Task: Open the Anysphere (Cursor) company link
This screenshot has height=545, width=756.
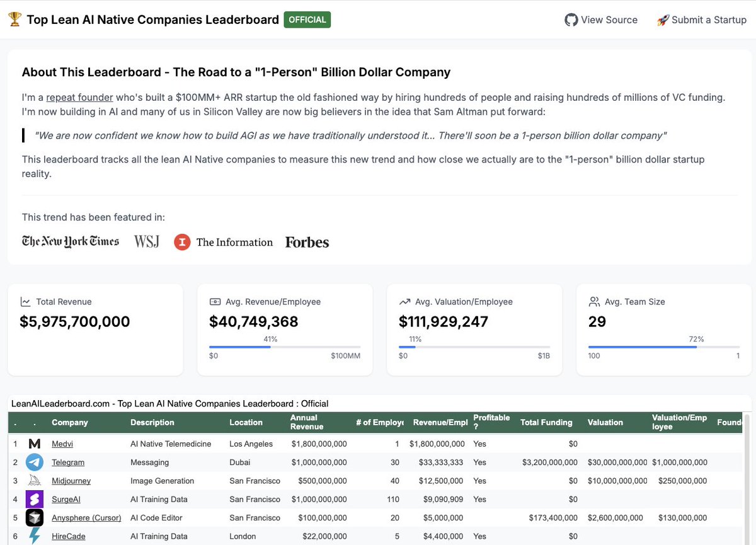Action: tap(86, 518)
